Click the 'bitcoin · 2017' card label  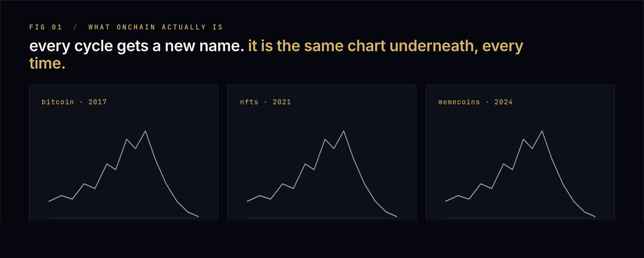(74, 102)
